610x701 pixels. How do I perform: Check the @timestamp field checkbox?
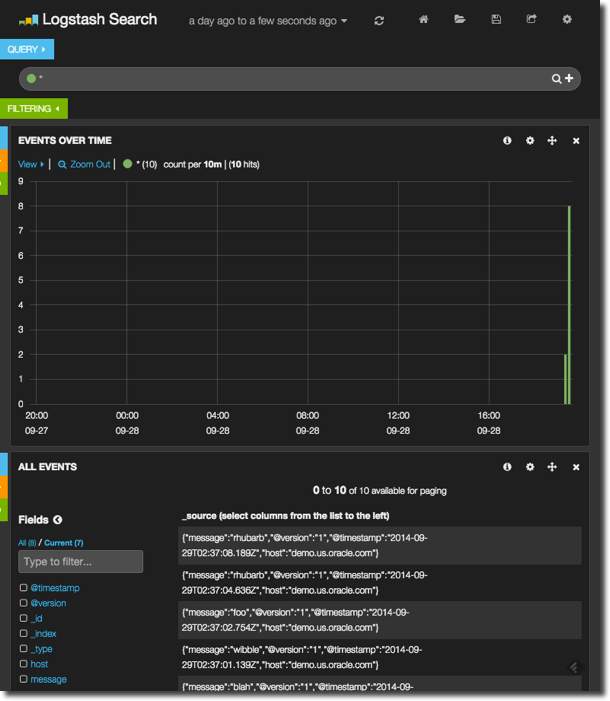pos(24,588)
